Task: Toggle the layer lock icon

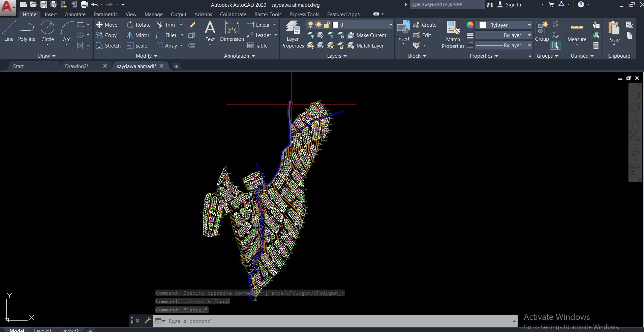Action: point(327,25)
